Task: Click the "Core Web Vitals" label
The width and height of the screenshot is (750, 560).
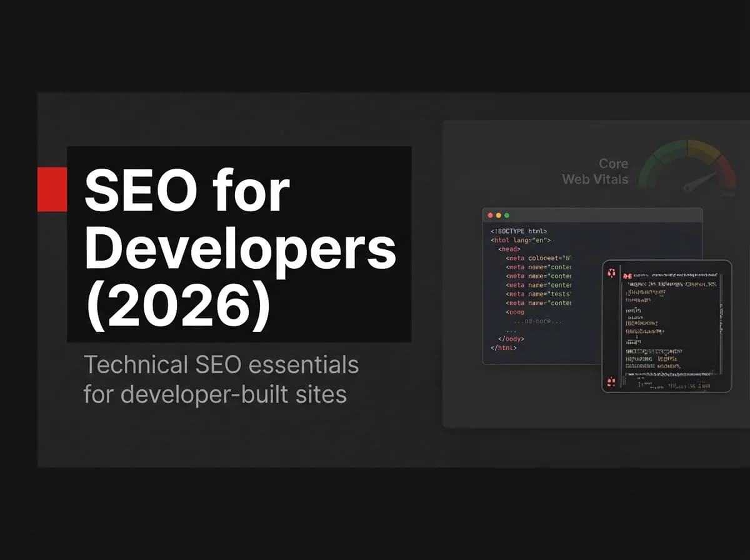Action: pos(595,171)
